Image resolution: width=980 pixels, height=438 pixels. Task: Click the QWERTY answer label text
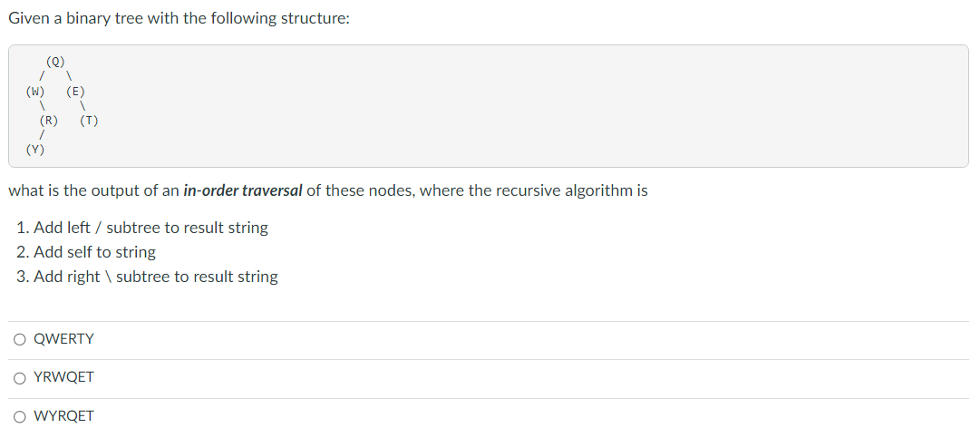(x=63, y=339)
